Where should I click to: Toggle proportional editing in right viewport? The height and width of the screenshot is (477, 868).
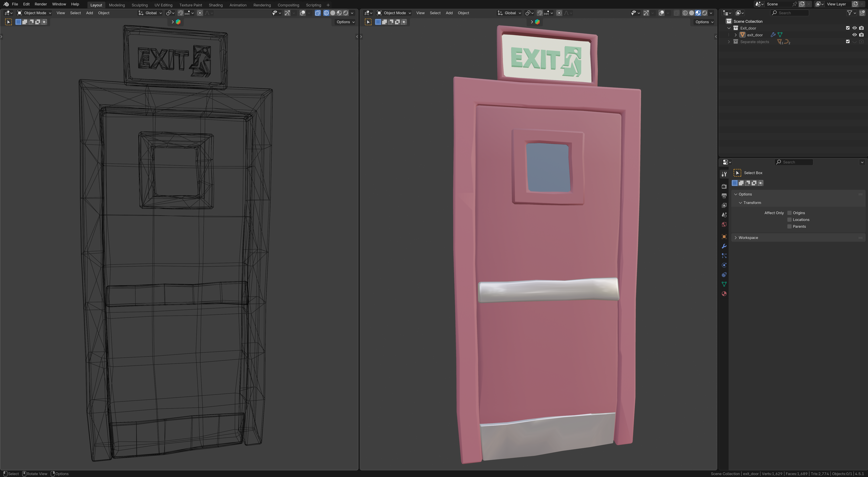point(559,13)
